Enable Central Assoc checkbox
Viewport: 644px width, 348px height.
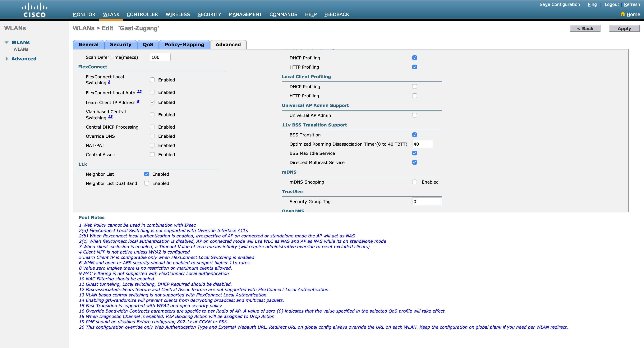152,154
